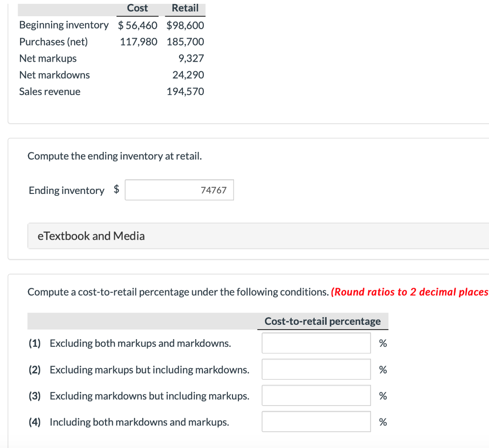Activate the field for including both markdowns and markups

316,422
